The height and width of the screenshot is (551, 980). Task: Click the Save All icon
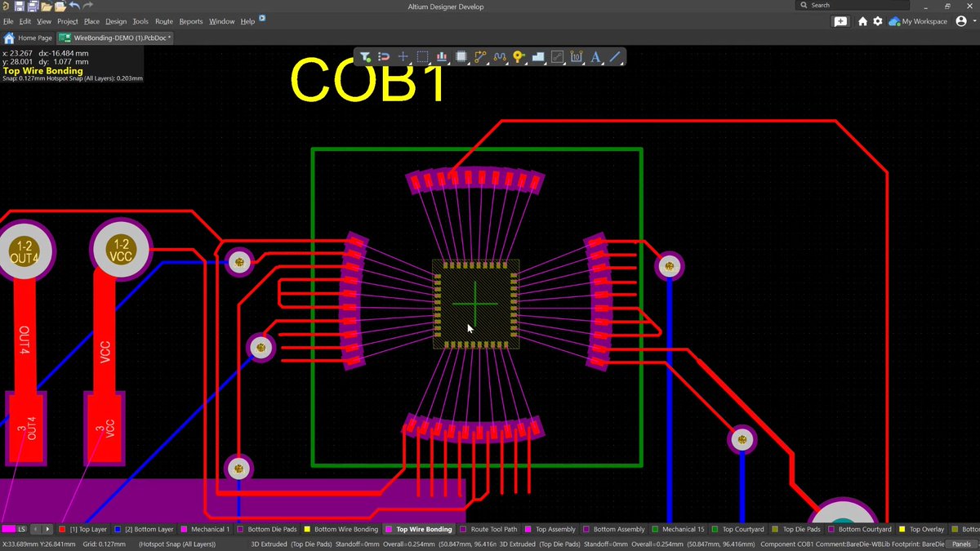[x=33, y=7]
